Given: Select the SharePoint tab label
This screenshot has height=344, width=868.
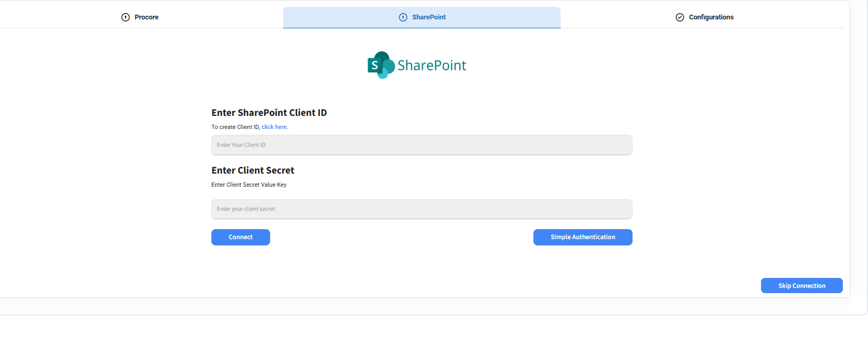Looking at the screenshot, I should click(x=428, y=17).
